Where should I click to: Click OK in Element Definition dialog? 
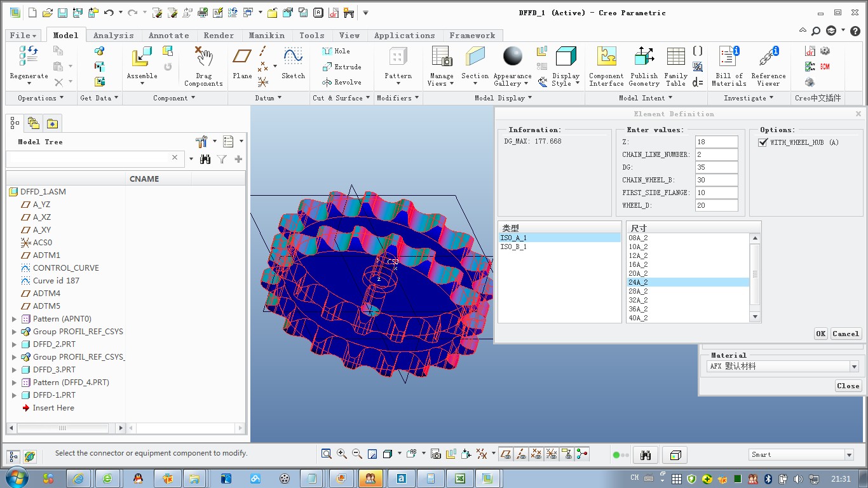821,334
